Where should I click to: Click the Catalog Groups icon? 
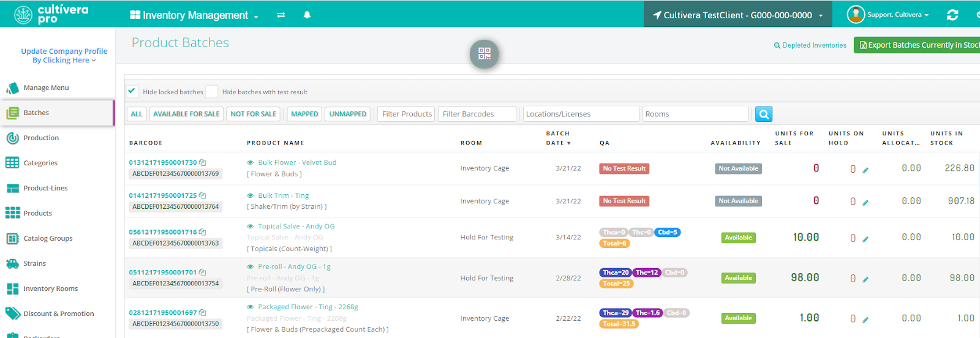(x=12, y=238)
